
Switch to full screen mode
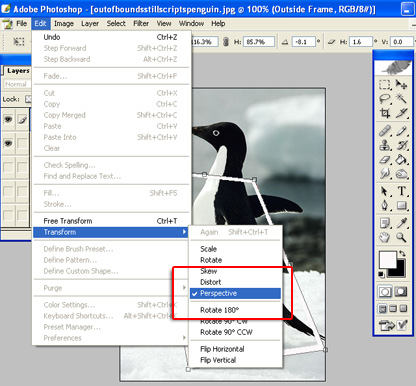pyautogui.click(x=403, y=309)
